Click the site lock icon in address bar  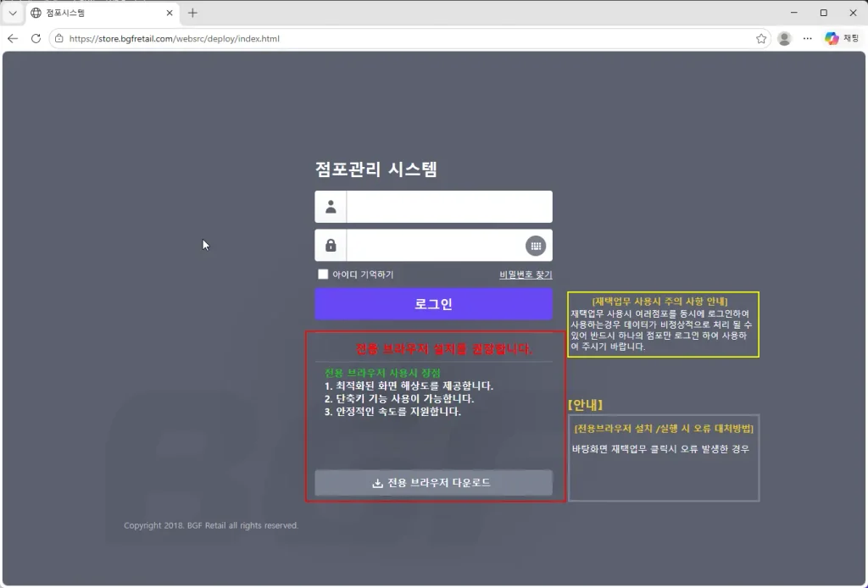click(x=59, y=39)
